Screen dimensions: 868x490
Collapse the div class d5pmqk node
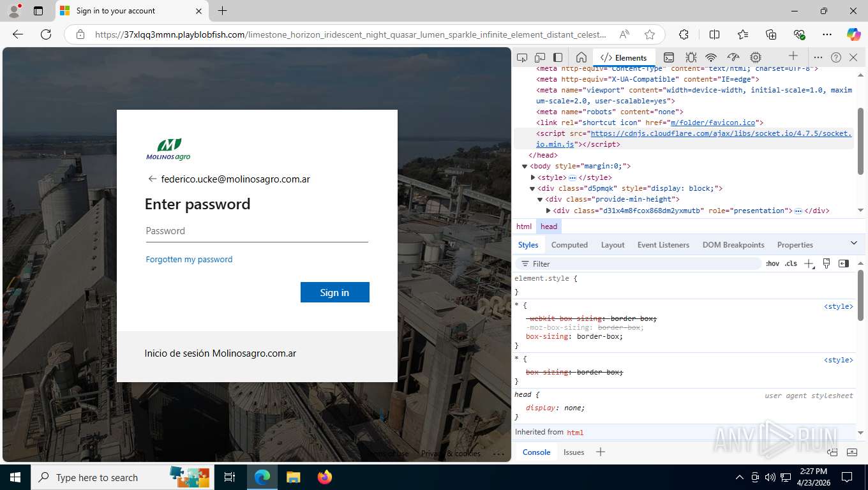pyautogui.click(x=532, y=189)
